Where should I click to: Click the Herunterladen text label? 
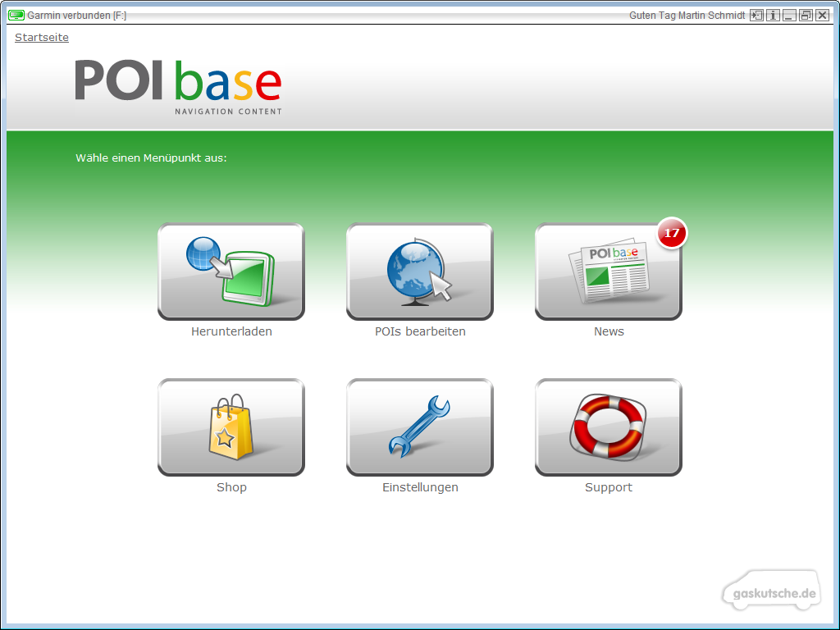(x=231, y=331)
